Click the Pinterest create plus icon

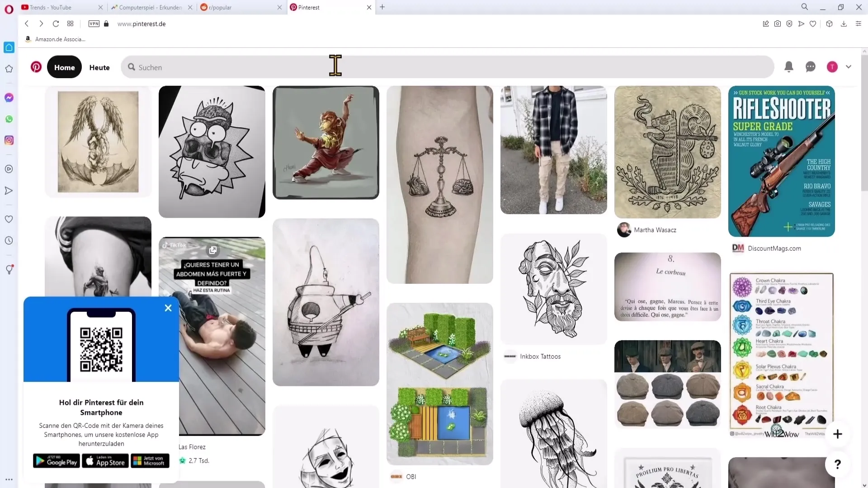pos(838,434)
